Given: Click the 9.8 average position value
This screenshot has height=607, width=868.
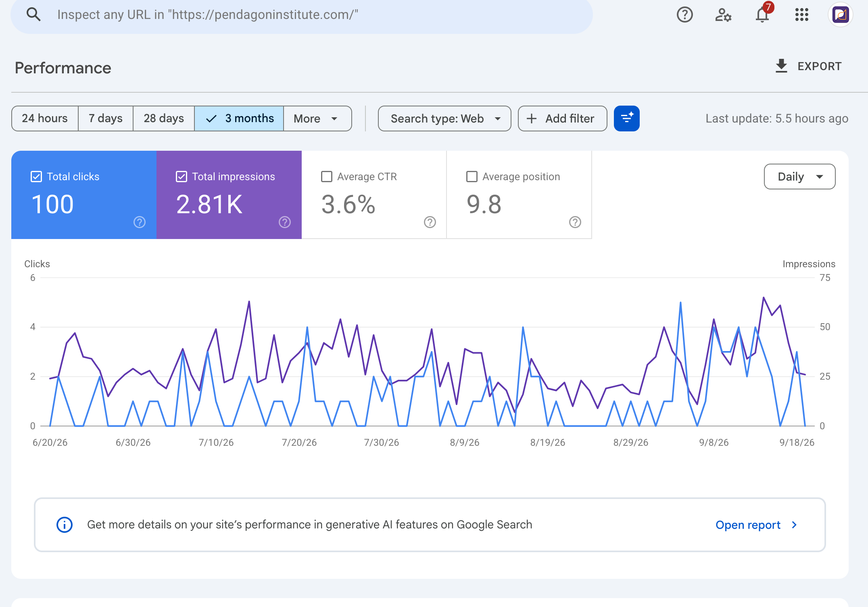Looking at the screenshot, I should (x=484, y=204).
